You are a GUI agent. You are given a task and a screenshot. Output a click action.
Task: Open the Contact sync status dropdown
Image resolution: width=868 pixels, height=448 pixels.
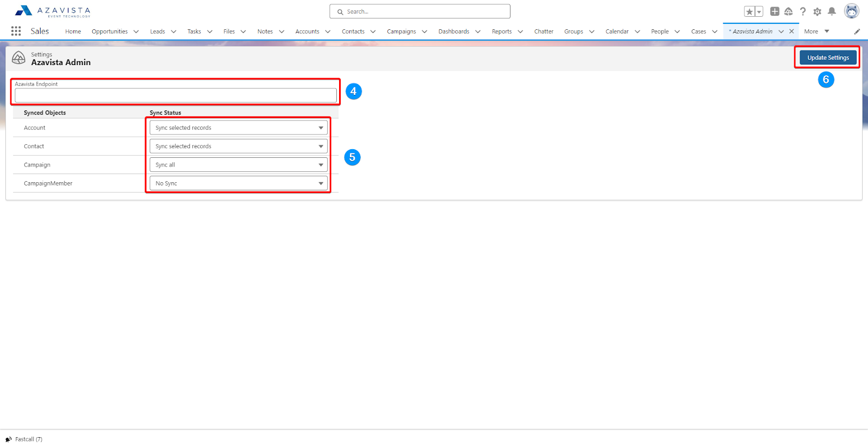(239, 146)
